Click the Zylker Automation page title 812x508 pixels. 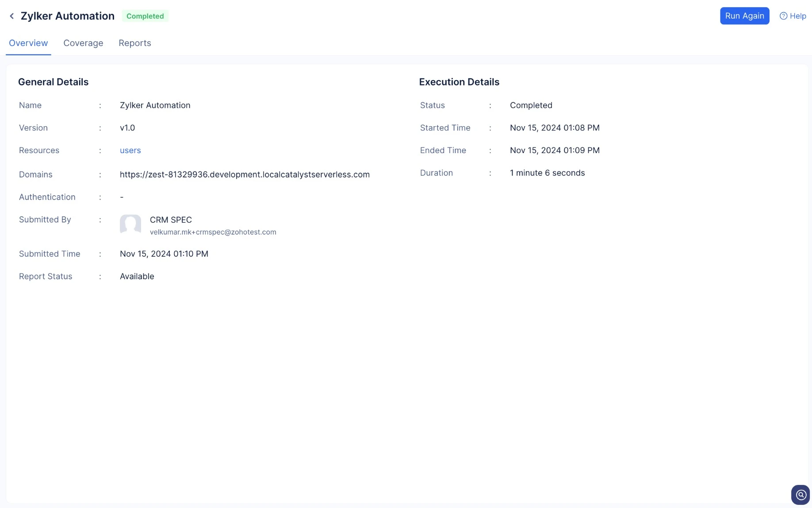coord(68,16)
